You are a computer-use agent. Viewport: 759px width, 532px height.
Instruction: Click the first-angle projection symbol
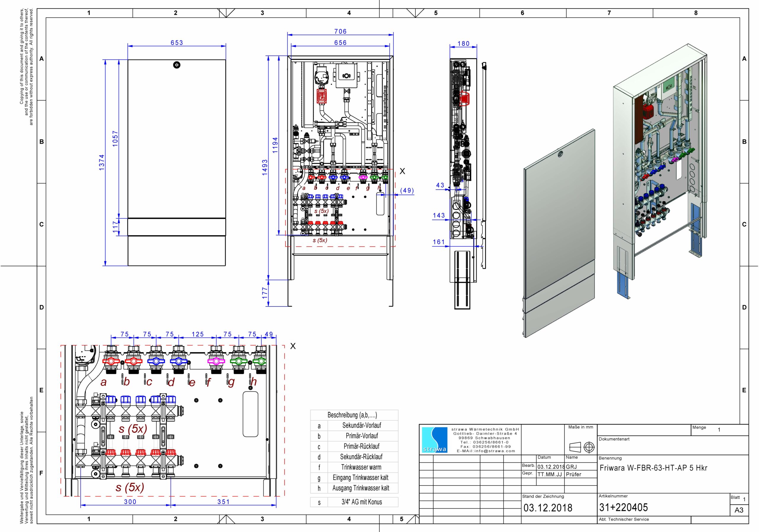tap(582, 448)
